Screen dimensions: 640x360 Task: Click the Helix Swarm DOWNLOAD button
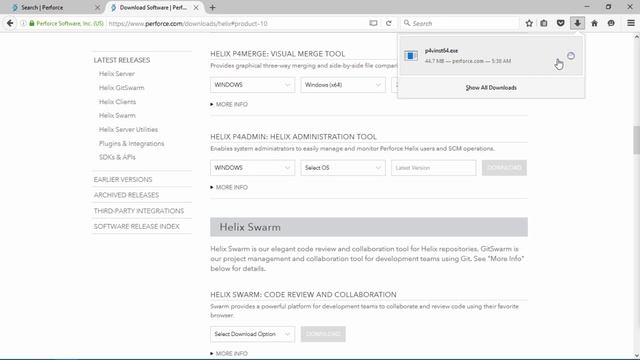tap(323, 334)
